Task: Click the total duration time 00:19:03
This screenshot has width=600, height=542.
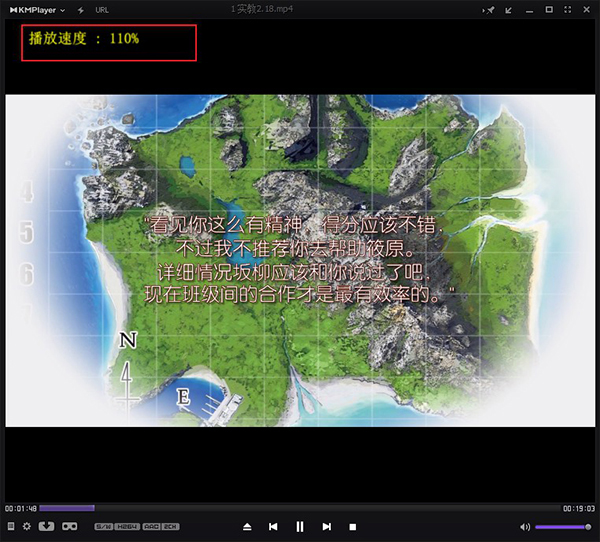Action: coord(580,508)
